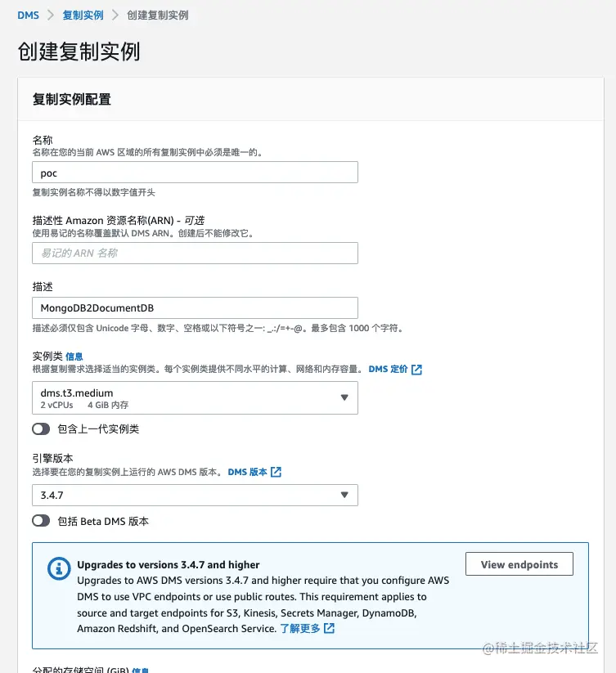Open the 了解更多 link
This screenshot has width=616, height=673.
click(x=299, y=629)
